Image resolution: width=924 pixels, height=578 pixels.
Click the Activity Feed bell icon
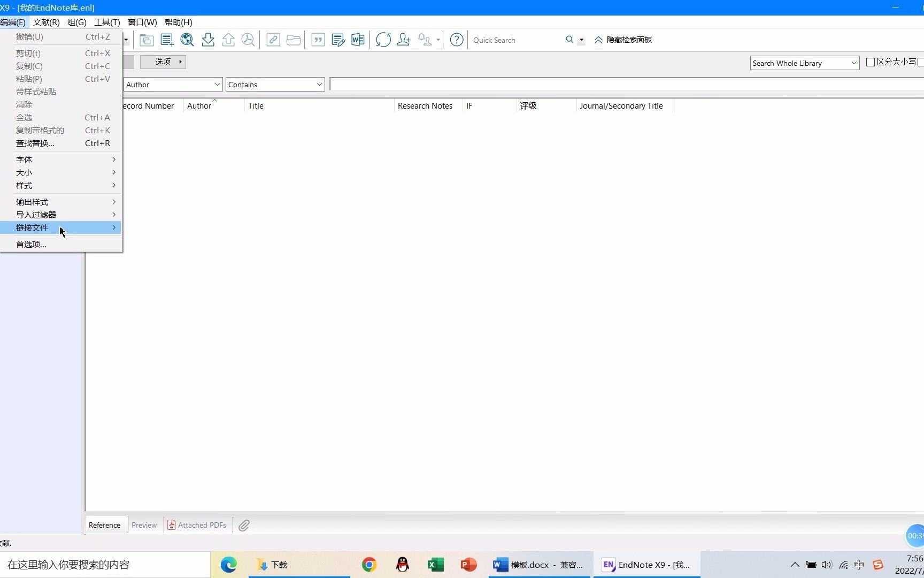pos(425,40)
